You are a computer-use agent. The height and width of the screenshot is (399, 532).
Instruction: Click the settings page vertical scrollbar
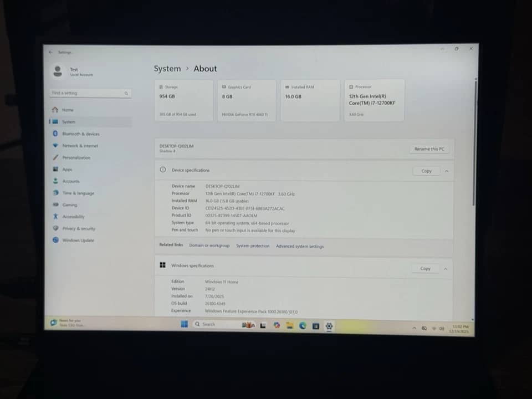coord(474,142)
